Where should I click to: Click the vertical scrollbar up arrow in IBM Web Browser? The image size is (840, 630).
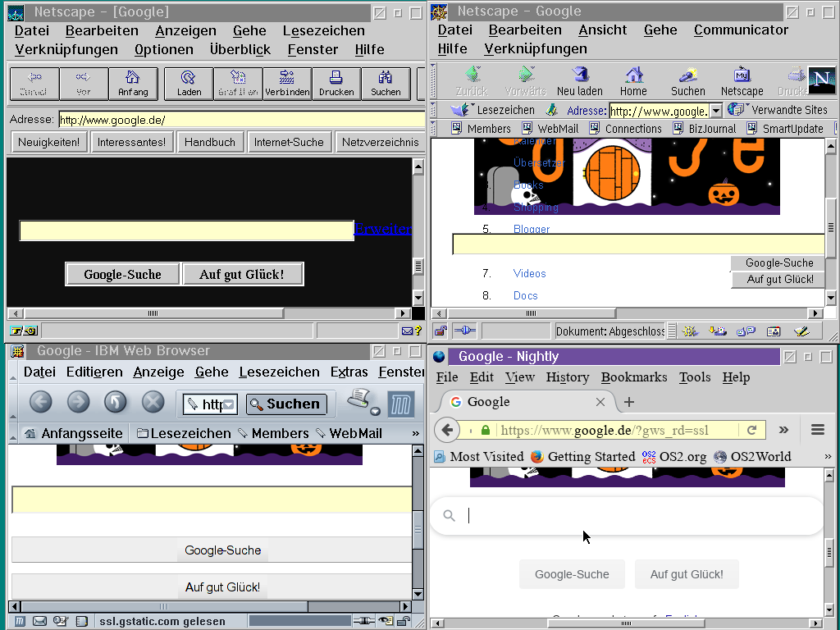pyautogui.click(x=418, y=451)
